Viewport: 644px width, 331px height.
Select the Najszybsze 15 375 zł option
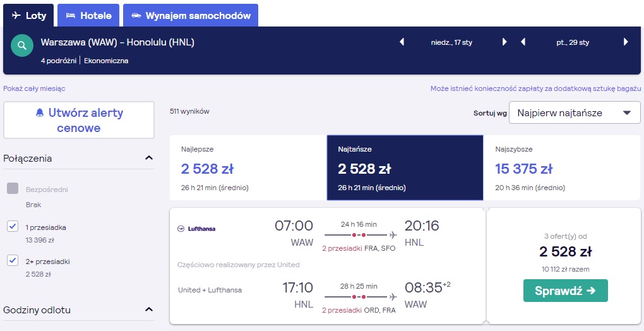coord(561,167)
